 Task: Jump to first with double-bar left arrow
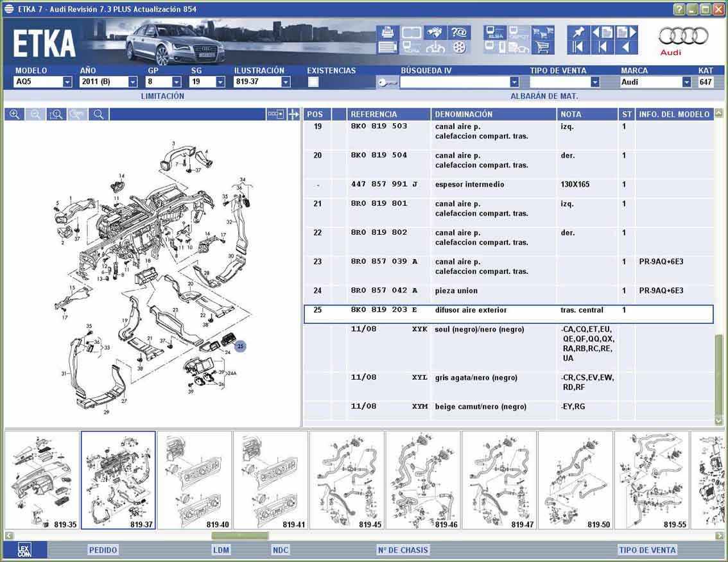tap(578, 47)
